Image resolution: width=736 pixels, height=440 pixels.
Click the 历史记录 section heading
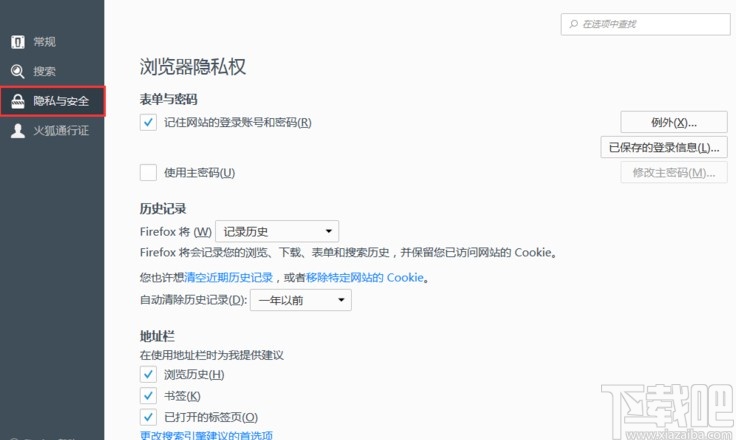point(163,208)
